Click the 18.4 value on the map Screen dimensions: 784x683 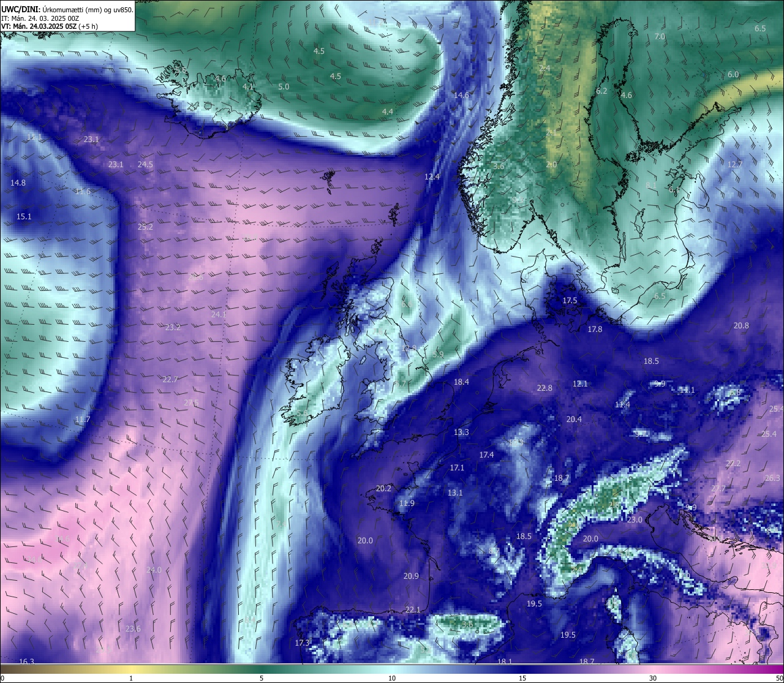[461, 382]
